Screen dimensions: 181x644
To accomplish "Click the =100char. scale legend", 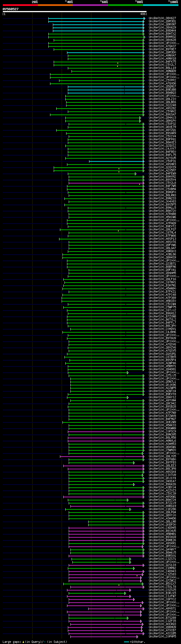I will [135, 642].
